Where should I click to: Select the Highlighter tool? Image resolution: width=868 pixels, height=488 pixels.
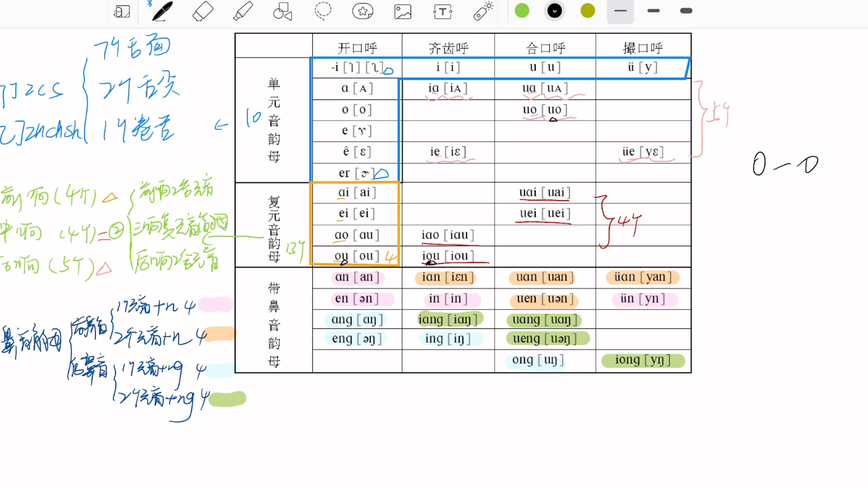pyautogui.click(x=243, y=11)
